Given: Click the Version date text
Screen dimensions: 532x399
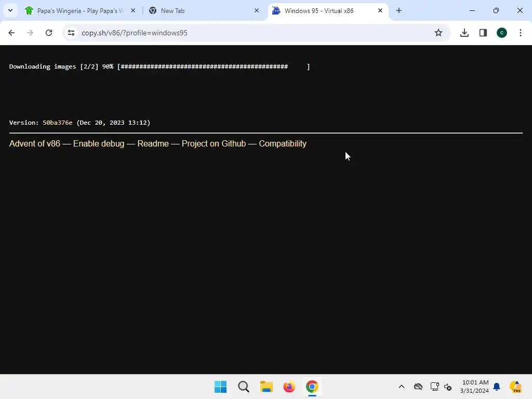Looking at the screenshot, I should click(113, 123).
